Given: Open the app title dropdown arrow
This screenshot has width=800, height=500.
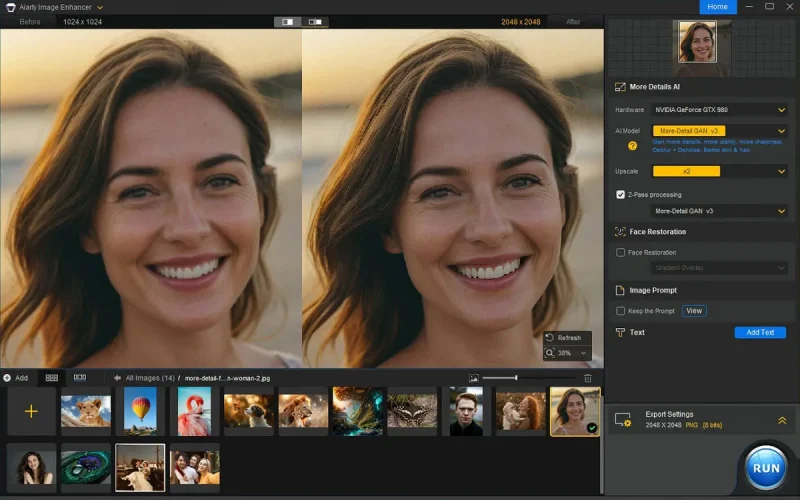Looking at the screenshot, I should pyautogui.click(x=100, y=8).
